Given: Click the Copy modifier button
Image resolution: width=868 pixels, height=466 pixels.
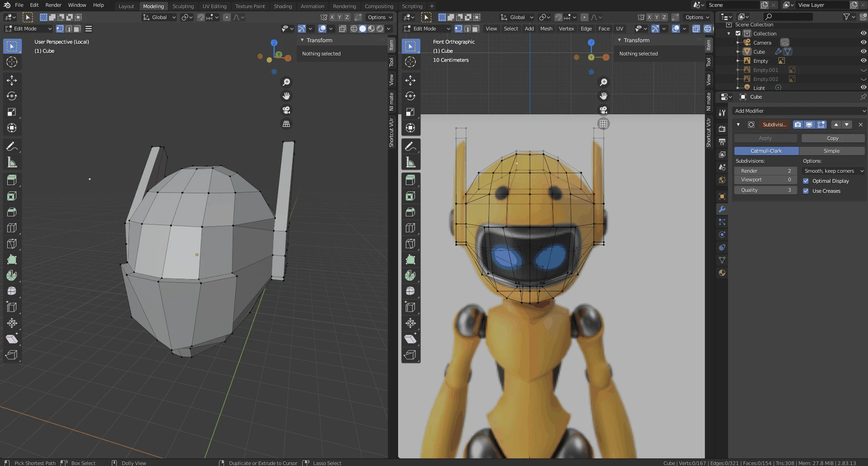Looking at the screenshot, I should (x=833, y=138).
